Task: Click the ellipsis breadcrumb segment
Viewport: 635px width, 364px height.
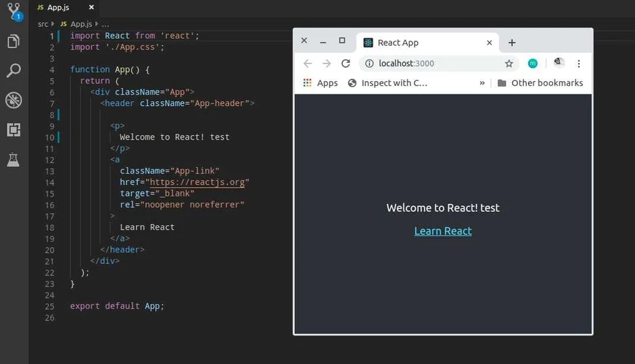Action: 105,24
